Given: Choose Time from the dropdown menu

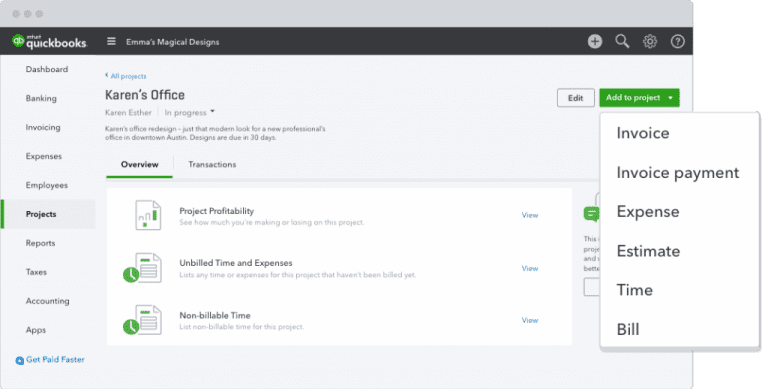Looking at the screenshot, I should [x=634, y=290].
